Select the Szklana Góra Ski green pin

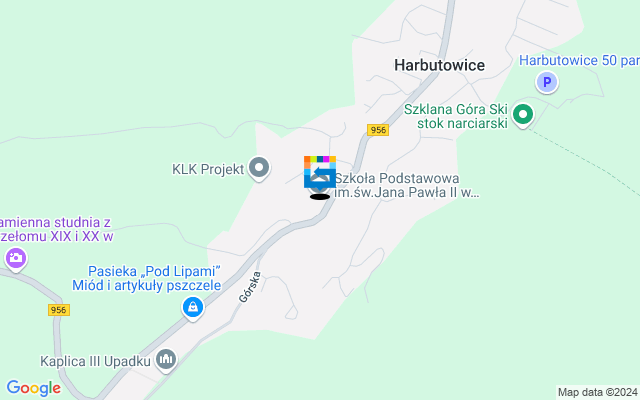pos(523,115)
